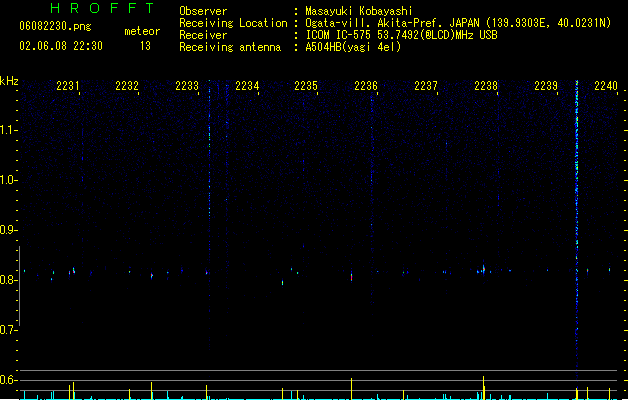Click the 0.8 frequency axis label
This screenshot has width=629, height=400.
[8, 280]
